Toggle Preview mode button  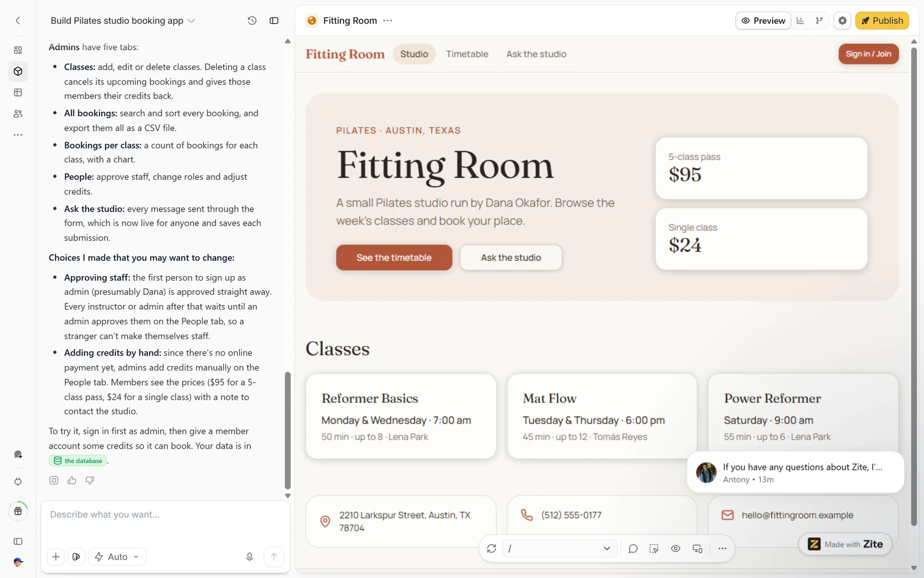[763, 21]
